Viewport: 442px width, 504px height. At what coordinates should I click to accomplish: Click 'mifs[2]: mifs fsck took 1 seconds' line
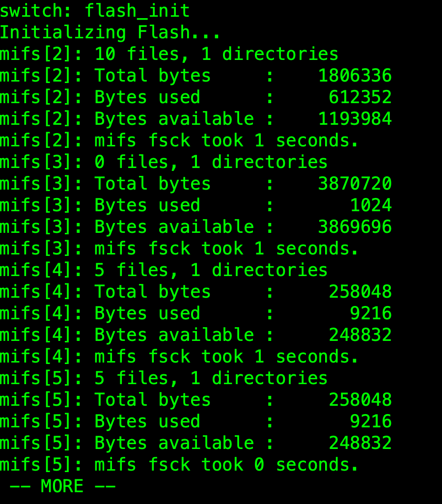(179, 140)
